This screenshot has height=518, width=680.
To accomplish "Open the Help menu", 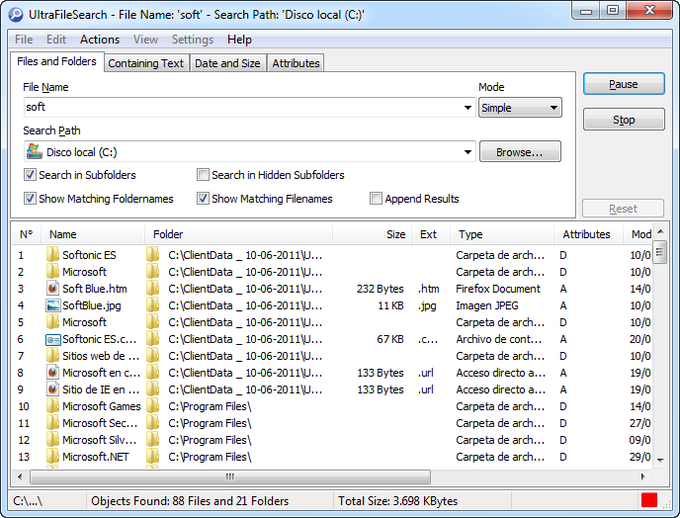I will [239, 39].
